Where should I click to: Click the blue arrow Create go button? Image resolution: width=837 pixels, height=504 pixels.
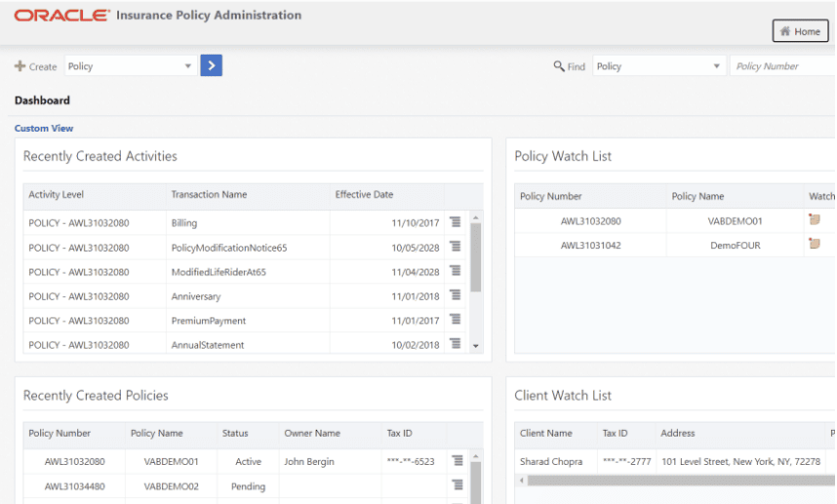[212, 66]
